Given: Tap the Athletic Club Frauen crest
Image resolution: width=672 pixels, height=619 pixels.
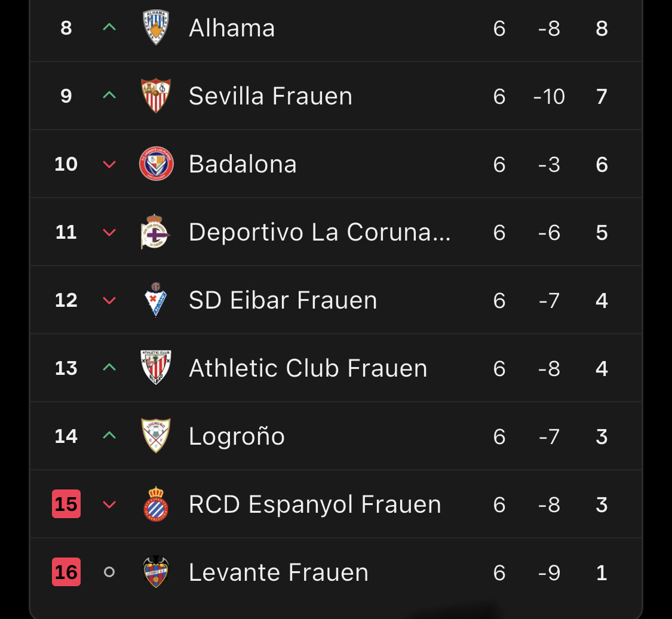Looking at the screenshot, I should coord(156,368).
